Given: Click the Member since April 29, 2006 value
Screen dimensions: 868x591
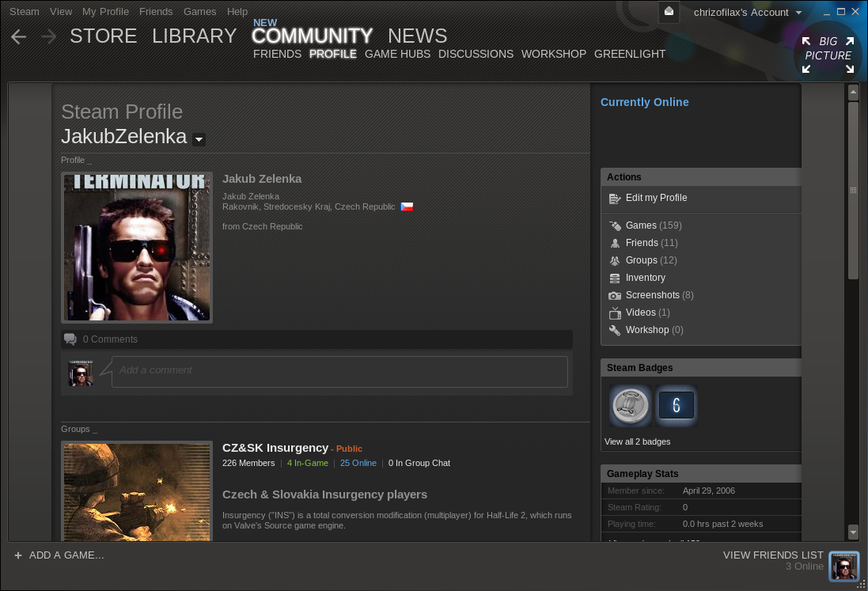Looking at the screenshot, I should 709,491.
